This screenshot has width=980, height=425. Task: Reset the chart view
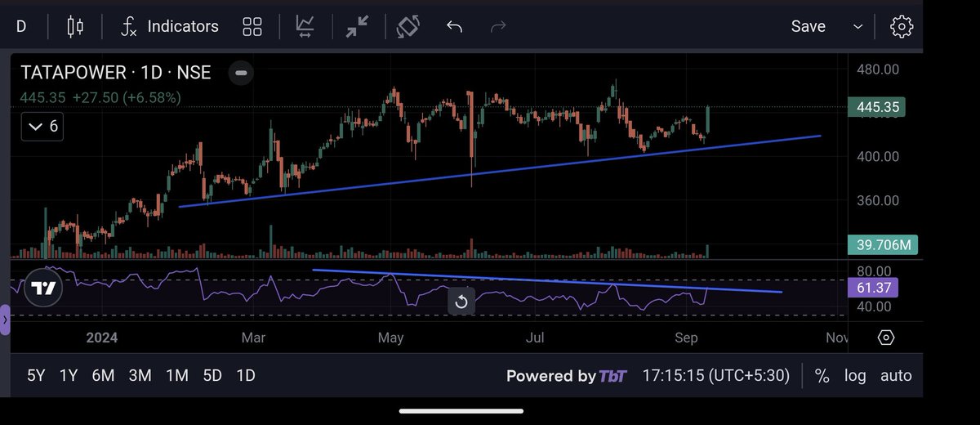[x=461, y=302]
